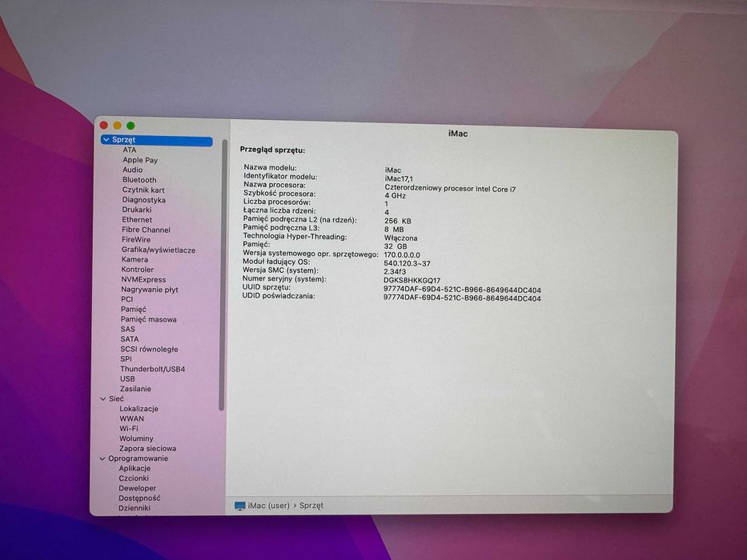Open Aplikacje under Oprogramowanie

135,469
